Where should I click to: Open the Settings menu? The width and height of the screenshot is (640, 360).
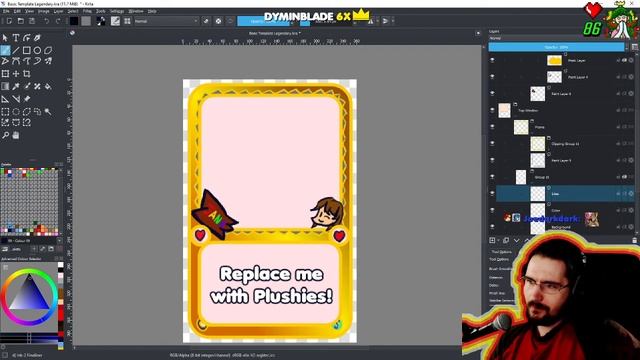(117, 11)
